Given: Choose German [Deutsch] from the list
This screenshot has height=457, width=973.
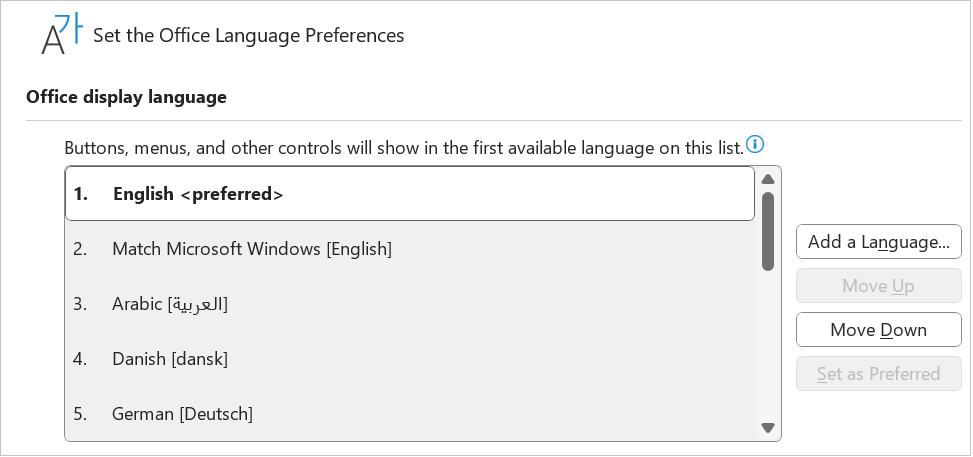Looking at the screenshot, I should click(x=410, y=414).
